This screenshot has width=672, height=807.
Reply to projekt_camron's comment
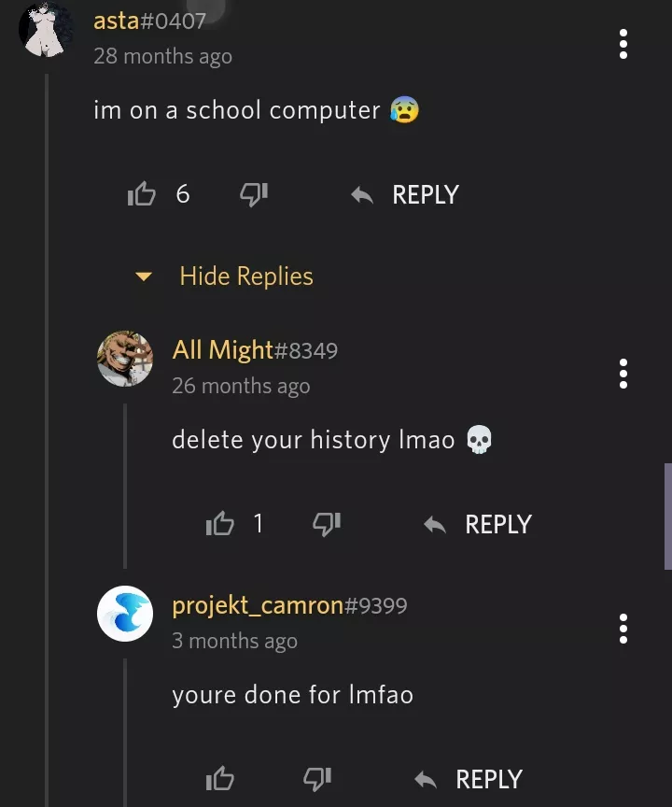469,778
